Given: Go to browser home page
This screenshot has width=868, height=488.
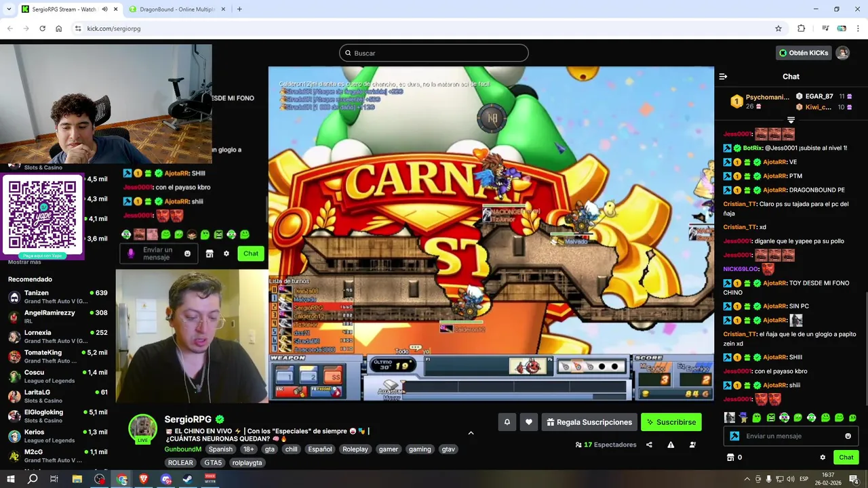Looking at the screenshot, I should tap(58, 28).
